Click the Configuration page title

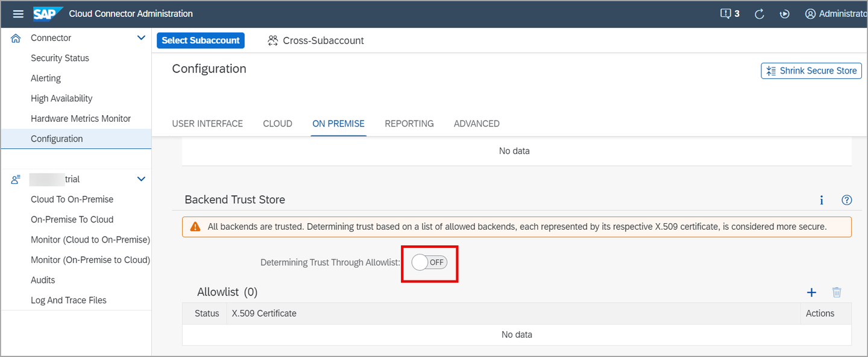pos(209,69)
